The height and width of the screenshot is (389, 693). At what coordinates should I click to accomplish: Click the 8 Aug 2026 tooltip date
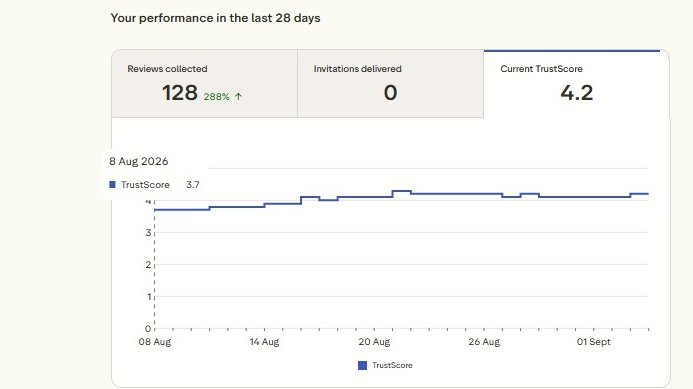coord(139,161)
